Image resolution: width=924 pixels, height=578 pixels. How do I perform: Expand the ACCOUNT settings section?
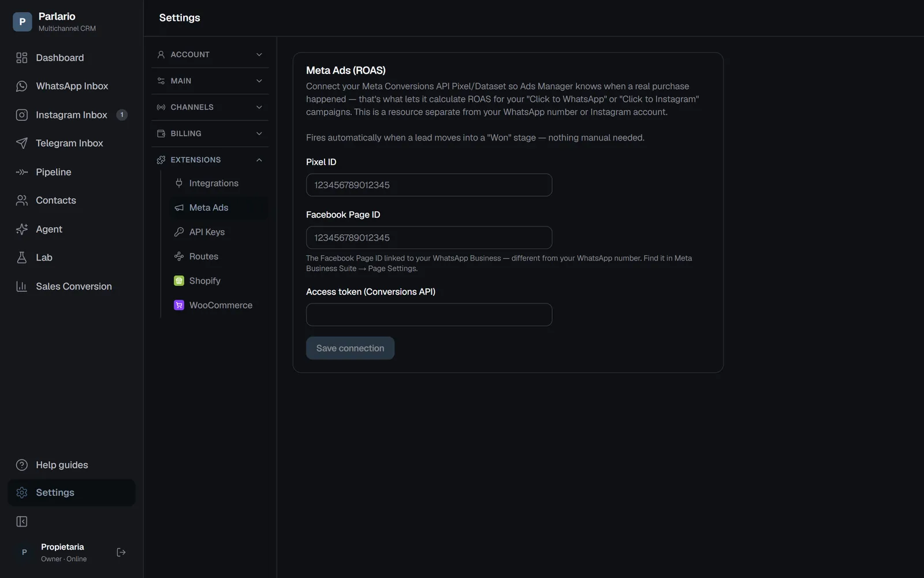point(210,54)
